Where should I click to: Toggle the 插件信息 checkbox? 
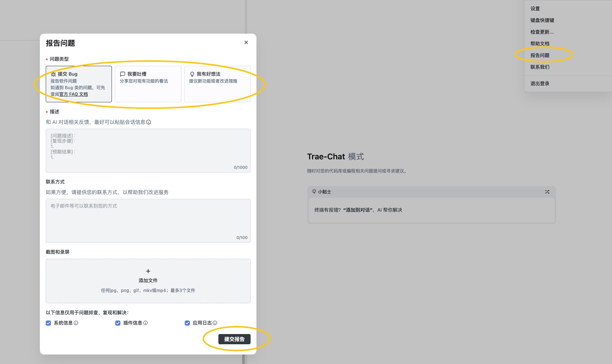[x=118, y=323]
